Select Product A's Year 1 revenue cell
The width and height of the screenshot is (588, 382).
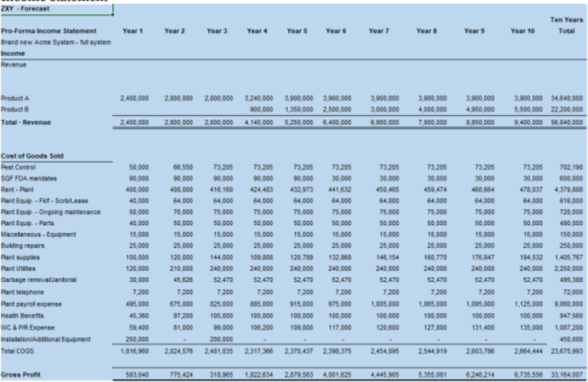(x=134, y=99)
